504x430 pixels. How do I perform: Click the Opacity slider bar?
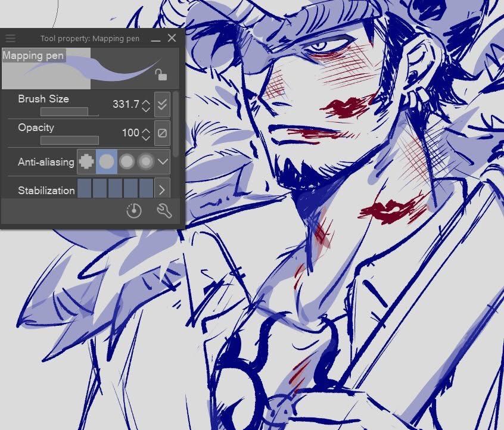70,140
